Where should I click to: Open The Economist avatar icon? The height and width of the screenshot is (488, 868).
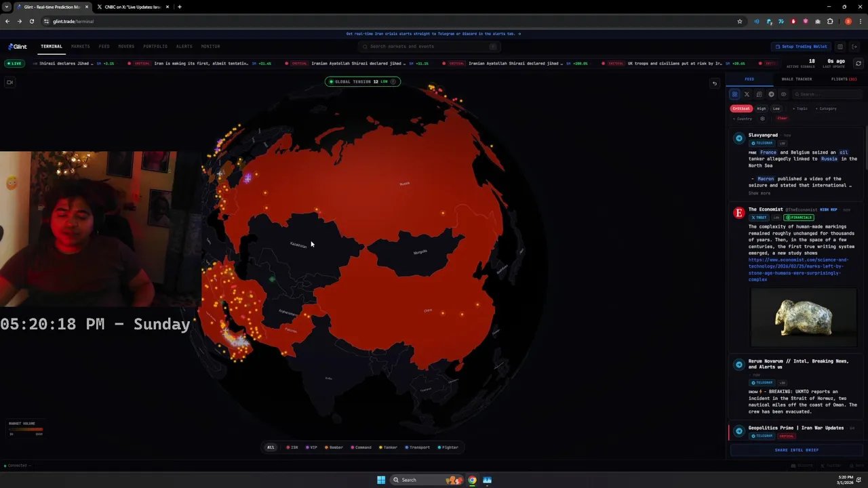[739, 213]
